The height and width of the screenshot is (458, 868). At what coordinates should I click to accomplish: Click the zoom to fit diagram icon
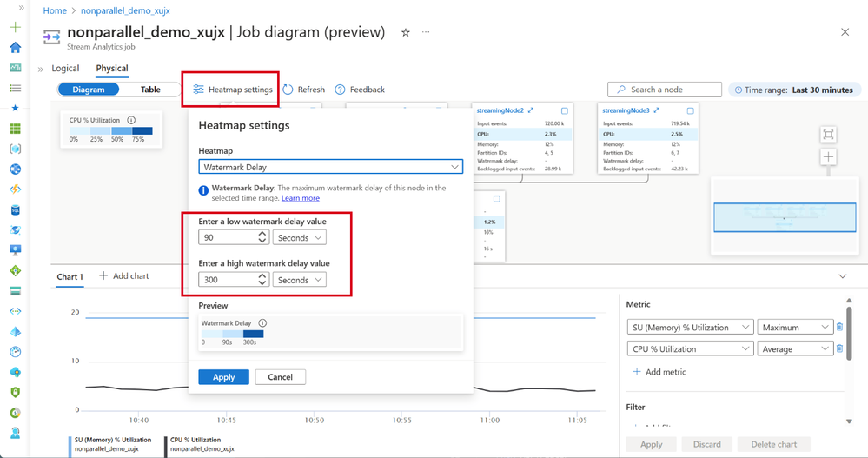828,134
